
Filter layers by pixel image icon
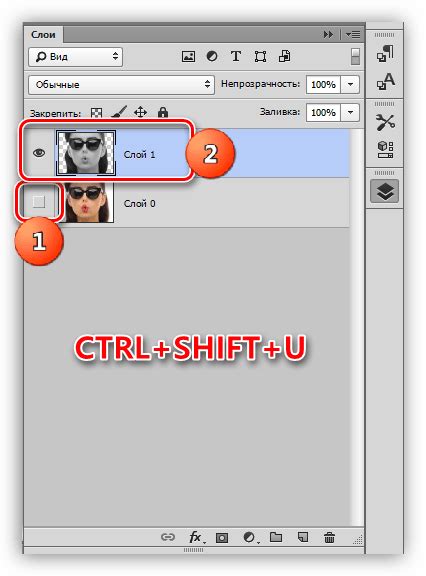[188, 57]
